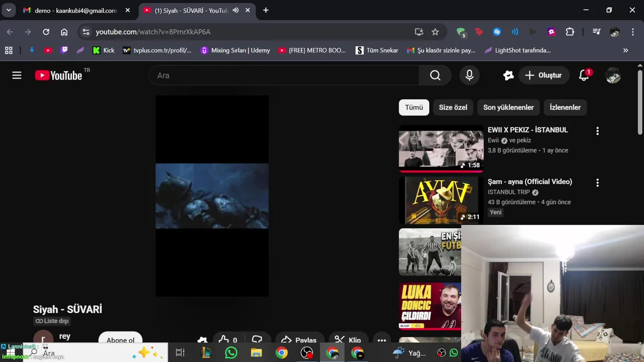Image resolution: width=644 pixels, height=362 pixels.
Task: Open the LightShot tarafında bookmark
Action: [x=518, y=50]
